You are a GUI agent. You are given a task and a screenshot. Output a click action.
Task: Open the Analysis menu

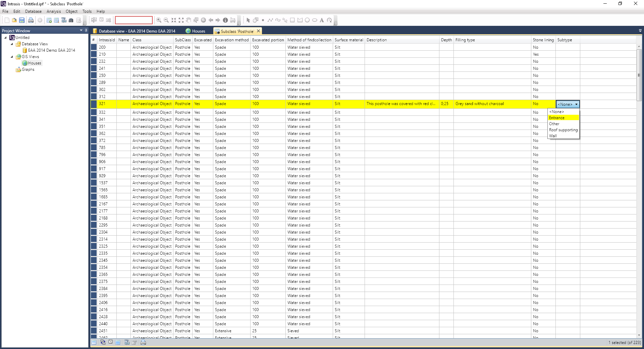54,11
